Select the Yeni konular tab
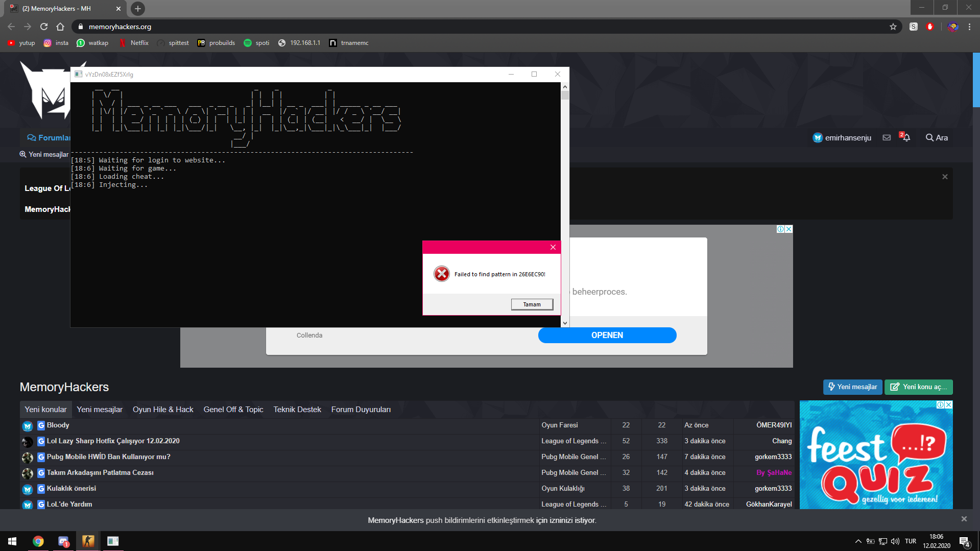Viewport: 980px width, 551px height. pos(45,410)
